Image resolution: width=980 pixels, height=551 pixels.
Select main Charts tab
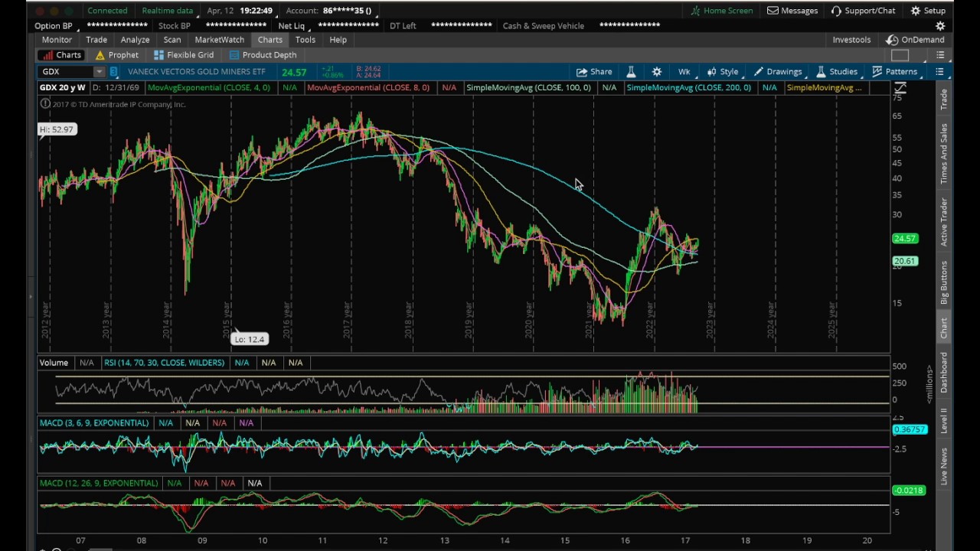(270, 40)
